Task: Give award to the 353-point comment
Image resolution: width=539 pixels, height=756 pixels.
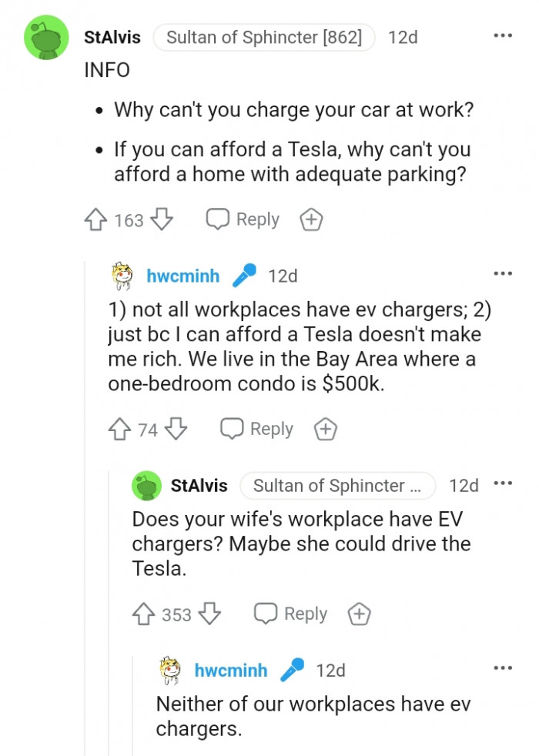Action: pos(359,614)
